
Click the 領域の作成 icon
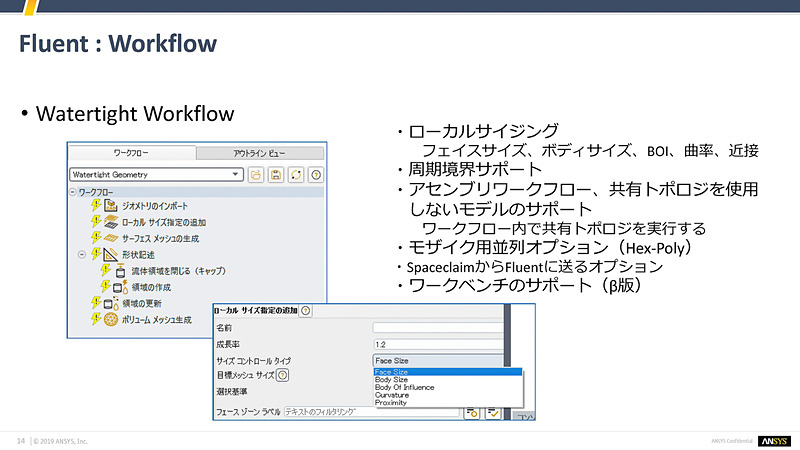tap(120, 287)
